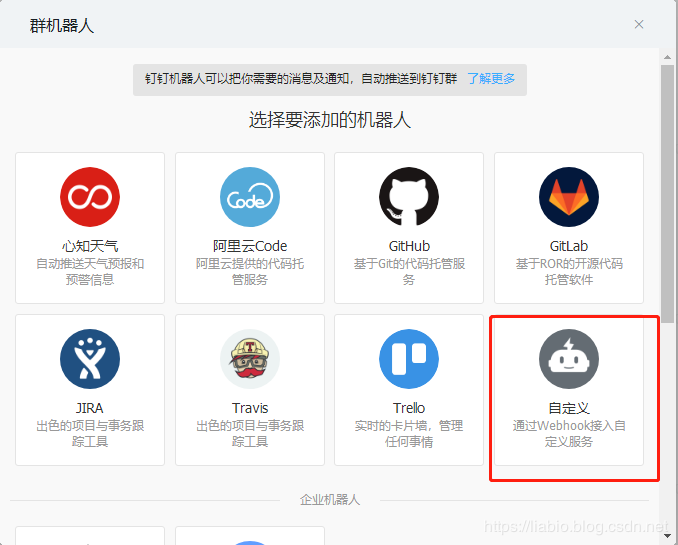Viewport: 678px width, 545px height.
Task: Click the 群机器人 dialog title
Action: [x=62, y=26]
